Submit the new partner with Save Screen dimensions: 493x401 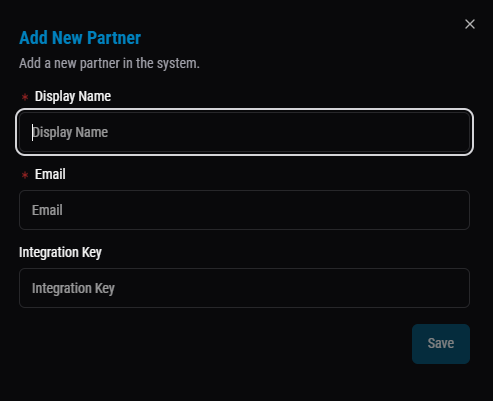pyautogui.click(x=441, y=344)
